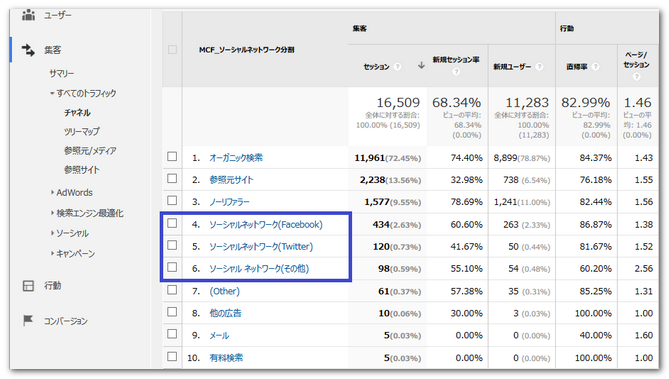
Task: Check the box for 有料検索 row
Action: (172, 356)
